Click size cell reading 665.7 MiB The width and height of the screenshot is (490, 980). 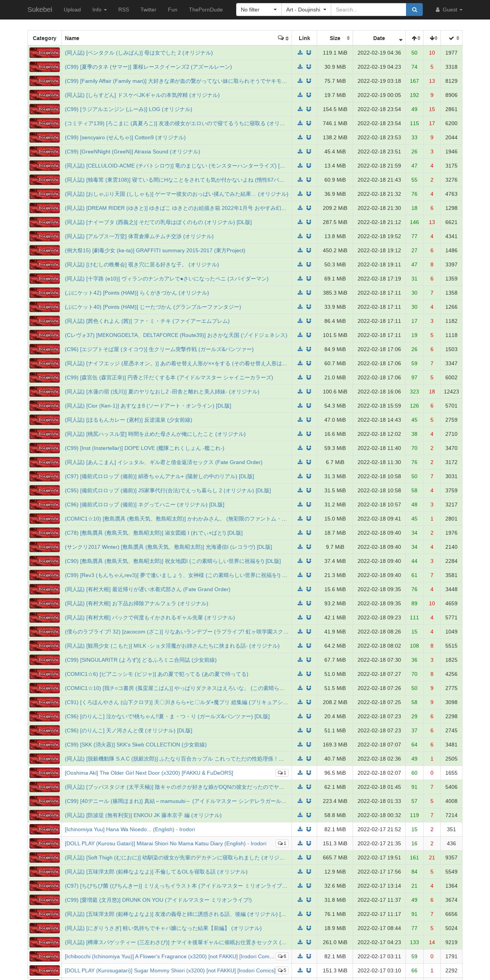335,857
